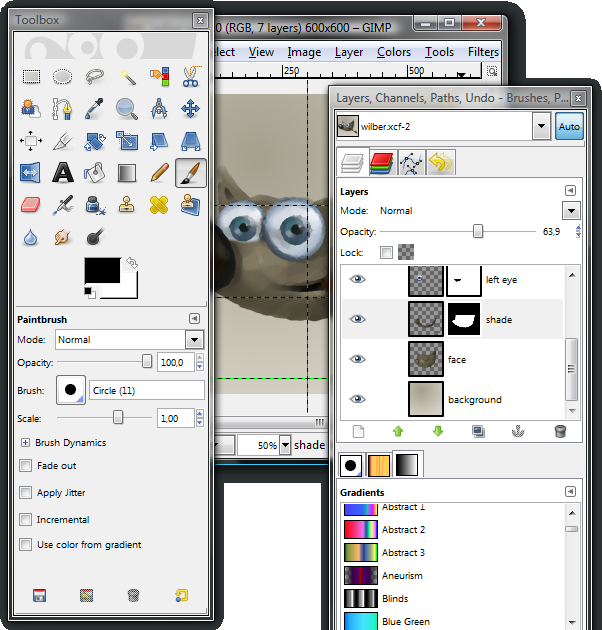The height and width of the screenshot is (630, 602).
Task: Select the Pencil tool
Action: [159, 173]
